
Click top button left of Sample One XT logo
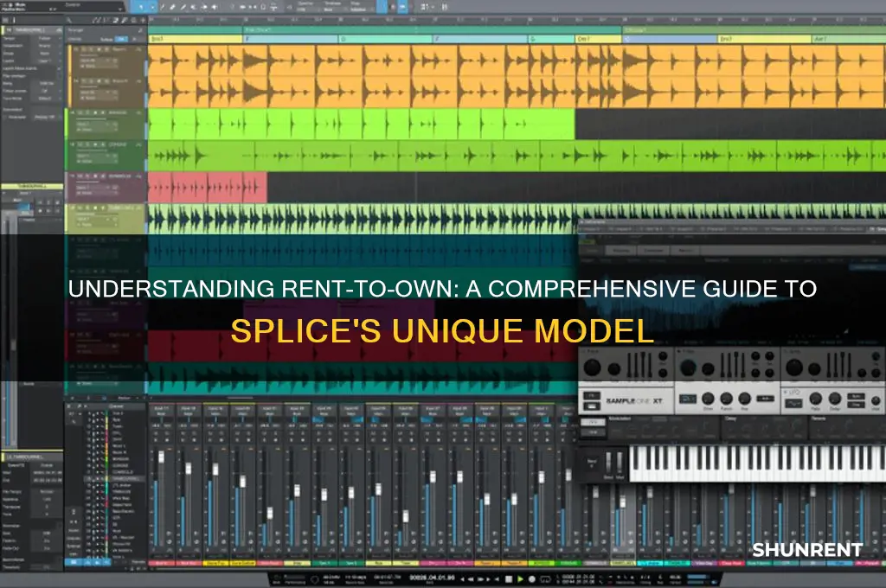[592, 395]
